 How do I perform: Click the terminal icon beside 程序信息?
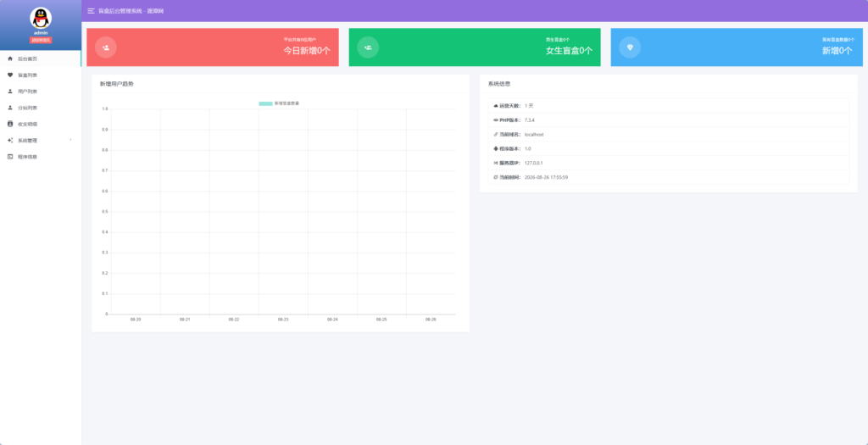(x=10, y=157)
